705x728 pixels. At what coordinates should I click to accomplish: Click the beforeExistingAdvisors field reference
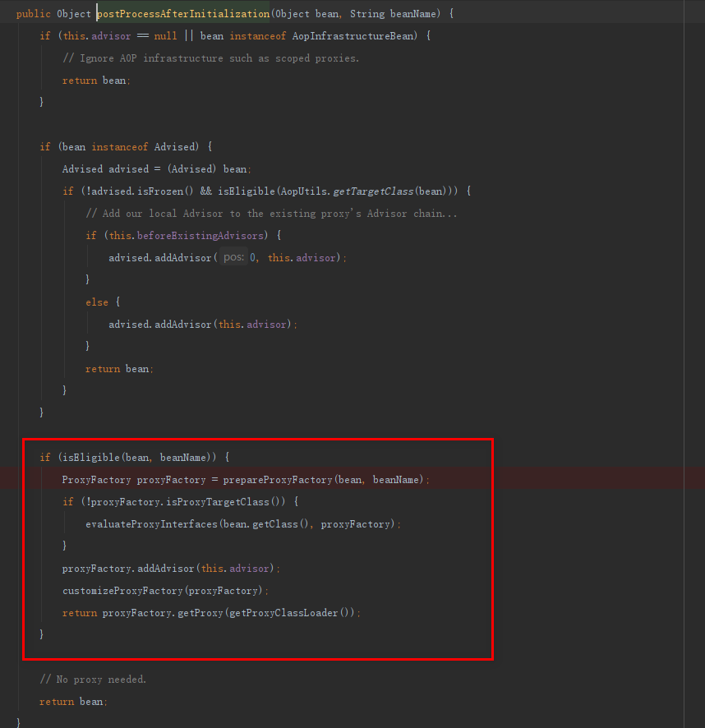pyautogui.click(x=200, y=236)
